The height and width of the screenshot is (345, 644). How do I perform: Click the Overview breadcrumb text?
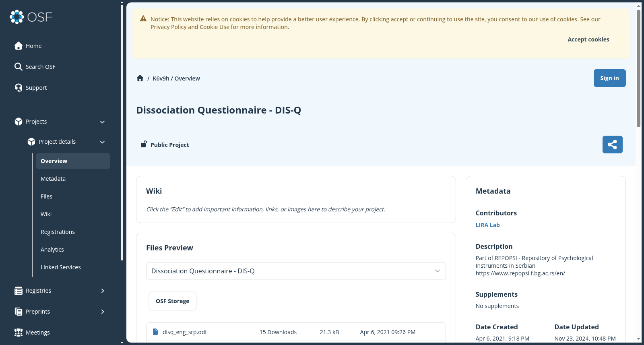pyautogui.click(x=187, y=79)
